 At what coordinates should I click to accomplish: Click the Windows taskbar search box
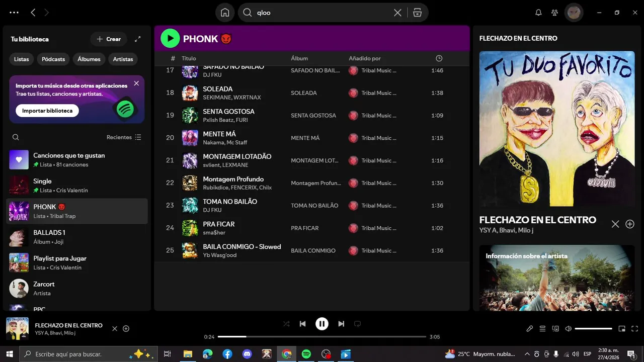coord(88,354)
